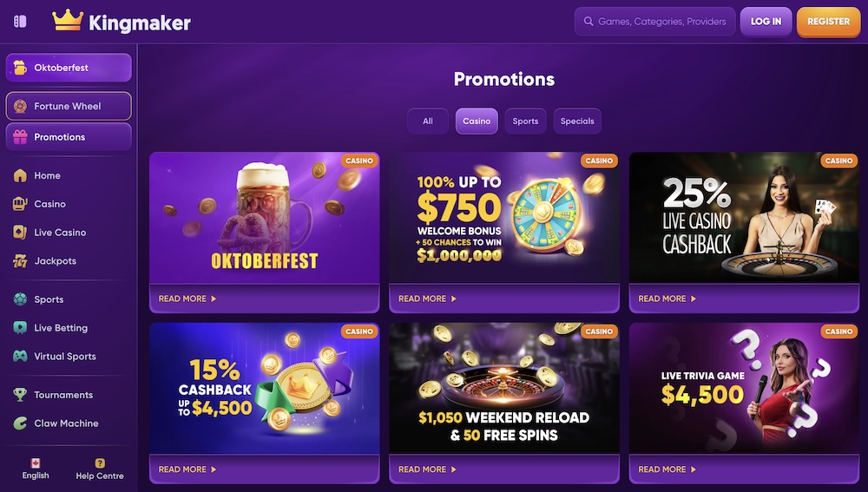
Task: Expand Read More under Live Casino Cashback
Action: [x=667, y=298]
